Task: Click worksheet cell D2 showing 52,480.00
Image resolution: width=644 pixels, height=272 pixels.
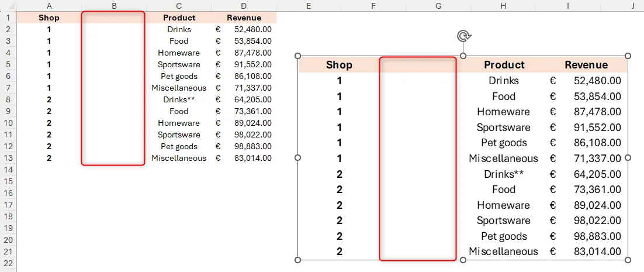Action: click(244, 30)
